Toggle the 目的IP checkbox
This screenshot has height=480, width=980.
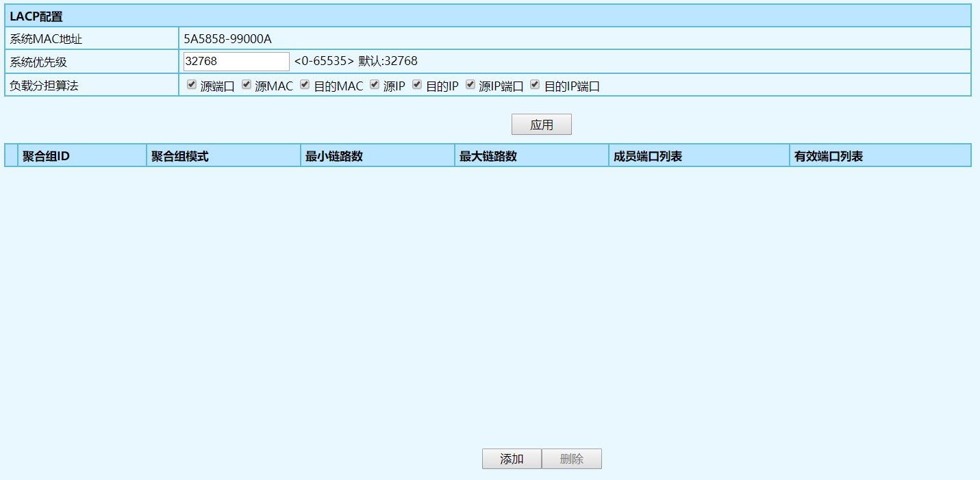coord(417,85)
